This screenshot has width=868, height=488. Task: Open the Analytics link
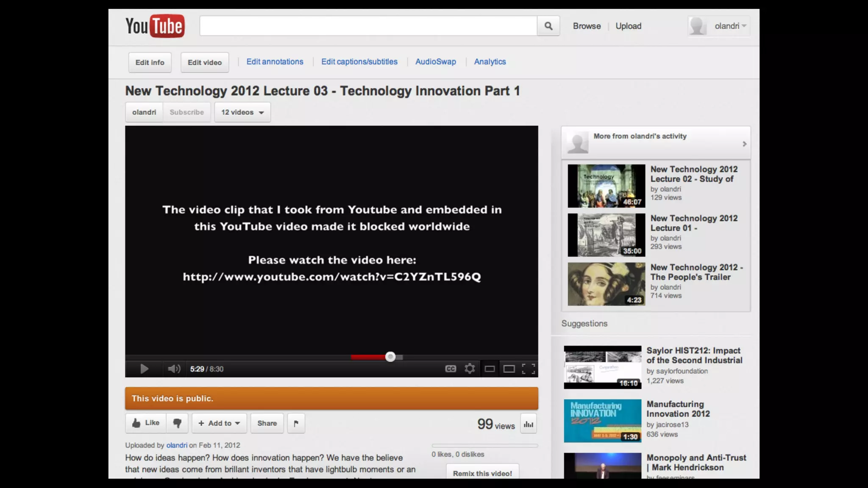point(490,62)
